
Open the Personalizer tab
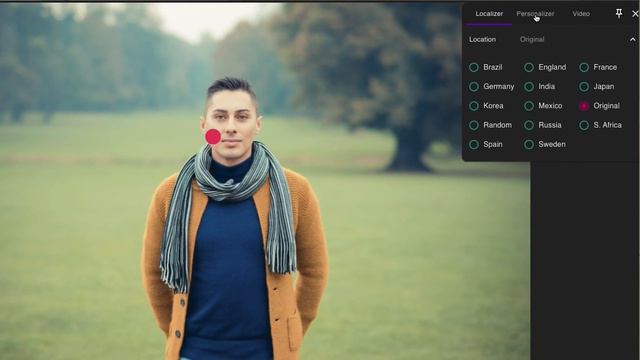[x=535, y=14]
